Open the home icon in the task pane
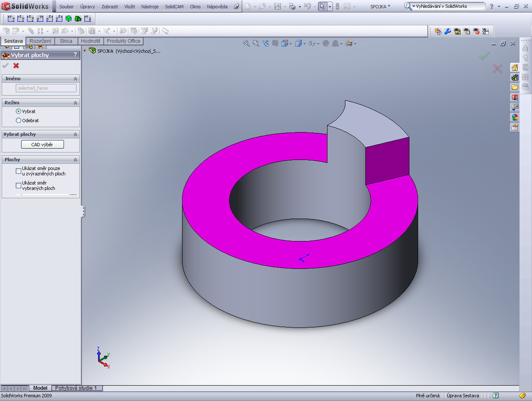 515,68
